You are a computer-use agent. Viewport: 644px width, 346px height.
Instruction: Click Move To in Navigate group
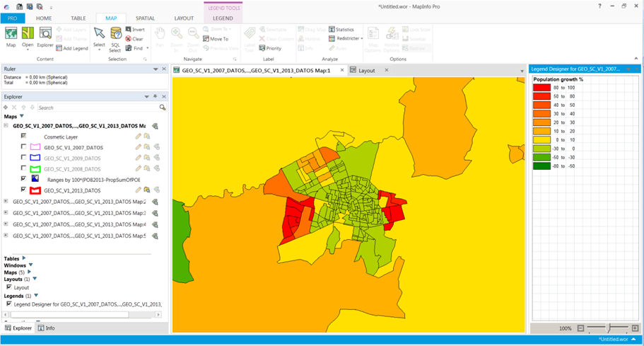216,39
